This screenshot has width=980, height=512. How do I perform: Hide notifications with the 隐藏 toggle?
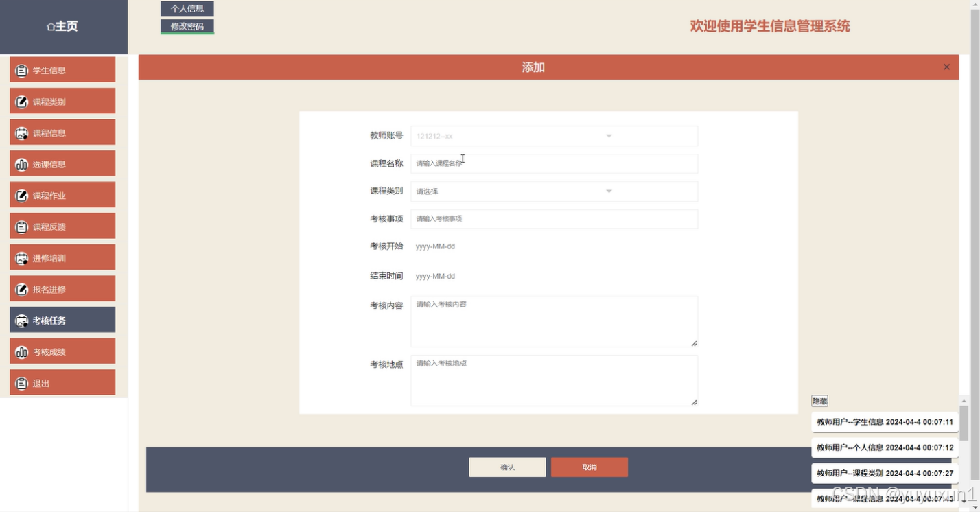(819, 401)
